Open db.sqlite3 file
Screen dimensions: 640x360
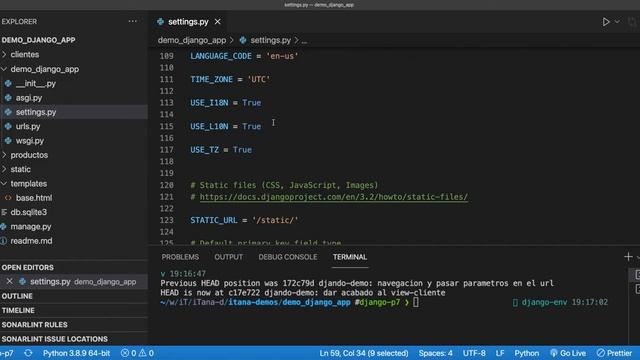(x=29, y=212)
